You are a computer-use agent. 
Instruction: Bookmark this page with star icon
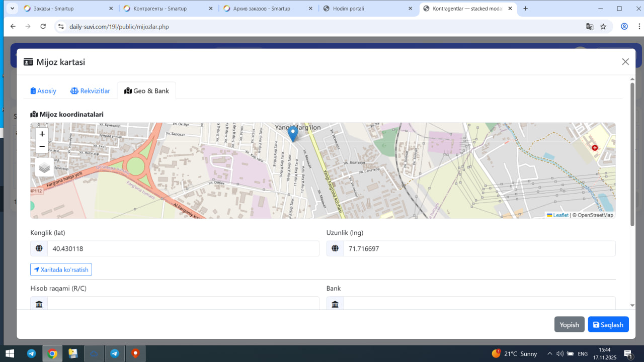click(603, 27)
